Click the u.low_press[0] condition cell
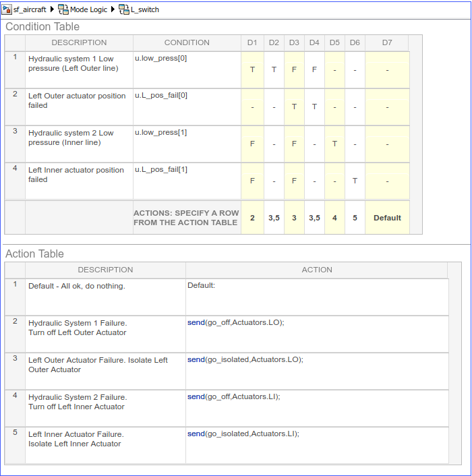Viewport: 472px width, 476px height. [x=187, y=70]
